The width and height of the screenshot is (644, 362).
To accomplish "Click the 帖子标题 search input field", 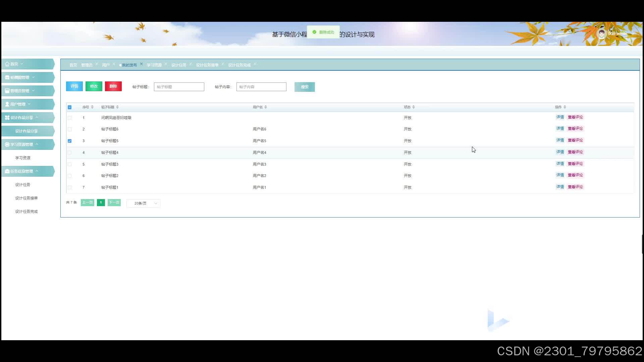I will 179,87.
